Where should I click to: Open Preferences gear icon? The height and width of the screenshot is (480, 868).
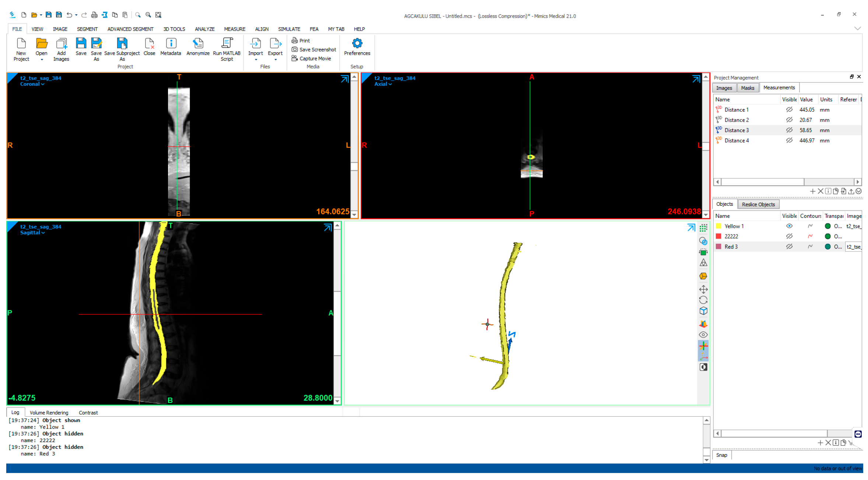point(357,44)
